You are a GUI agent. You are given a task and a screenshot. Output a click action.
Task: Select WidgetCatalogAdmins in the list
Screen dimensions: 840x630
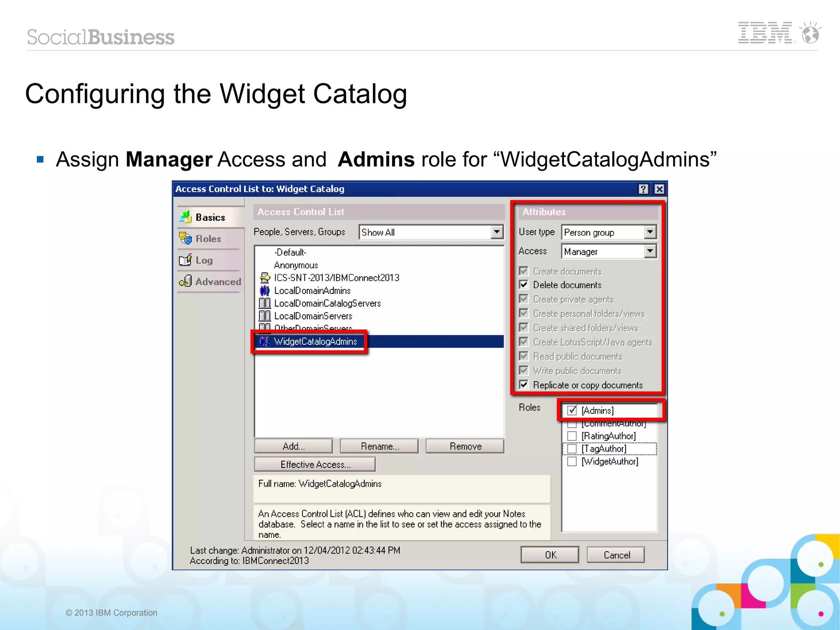[379, 341]
